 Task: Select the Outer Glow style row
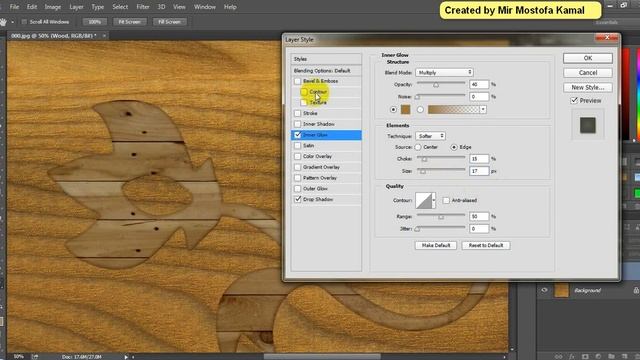tap(326, 189)
